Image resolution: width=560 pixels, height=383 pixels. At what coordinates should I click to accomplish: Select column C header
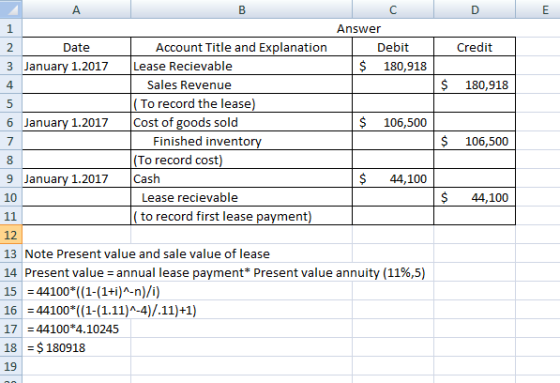(x=393, y=9)
